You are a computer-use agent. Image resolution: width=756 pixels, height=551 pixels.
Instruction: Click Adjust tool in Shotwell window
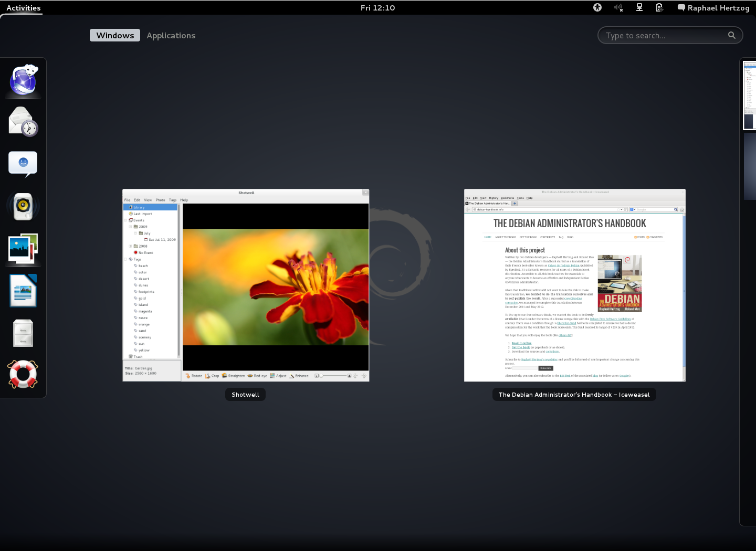(x=278, y=376)
